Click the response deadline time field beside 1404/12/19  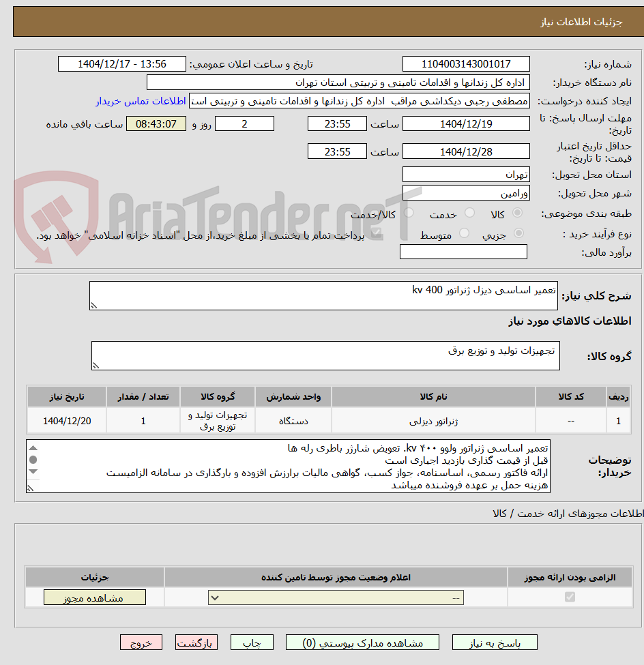[x=337, y=124]
